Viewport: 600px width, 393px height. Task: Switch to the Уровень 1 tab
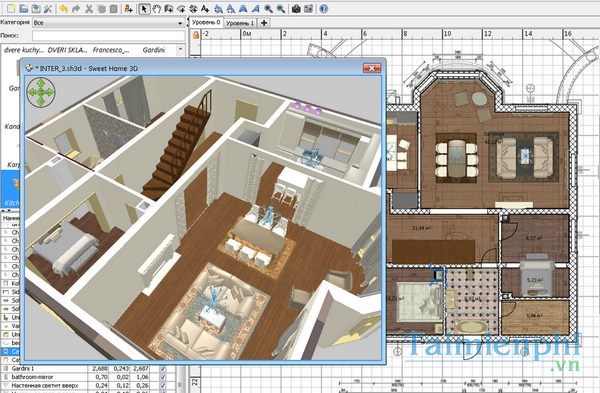(240, 23)
